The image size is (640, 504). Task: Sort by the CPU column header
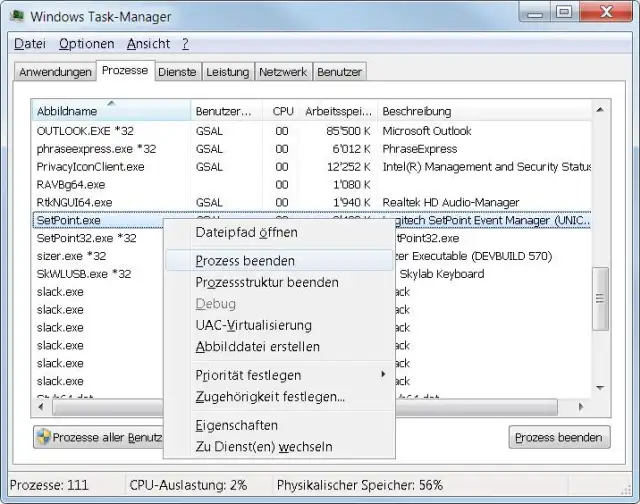(x=283, y=111)
